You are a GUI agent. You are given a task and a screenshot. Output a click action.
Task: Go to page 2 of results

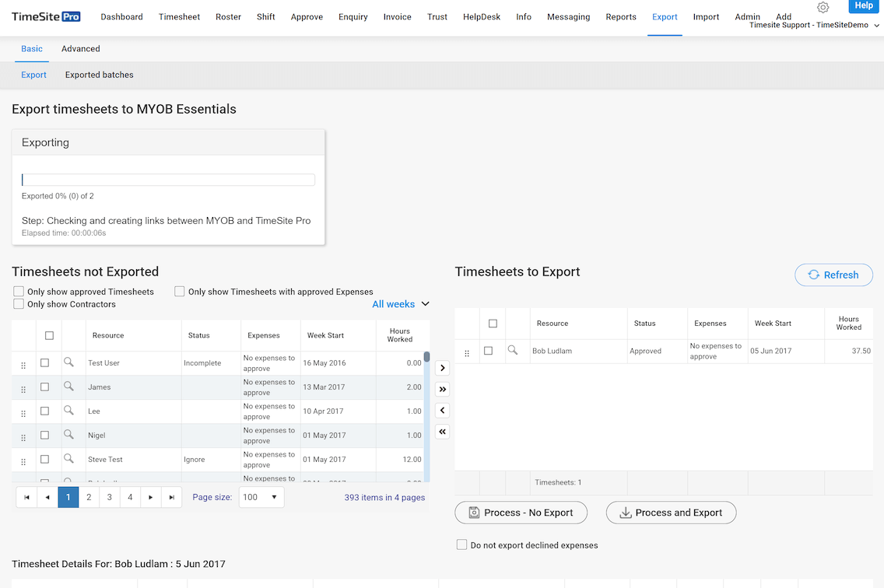(89, 497)
